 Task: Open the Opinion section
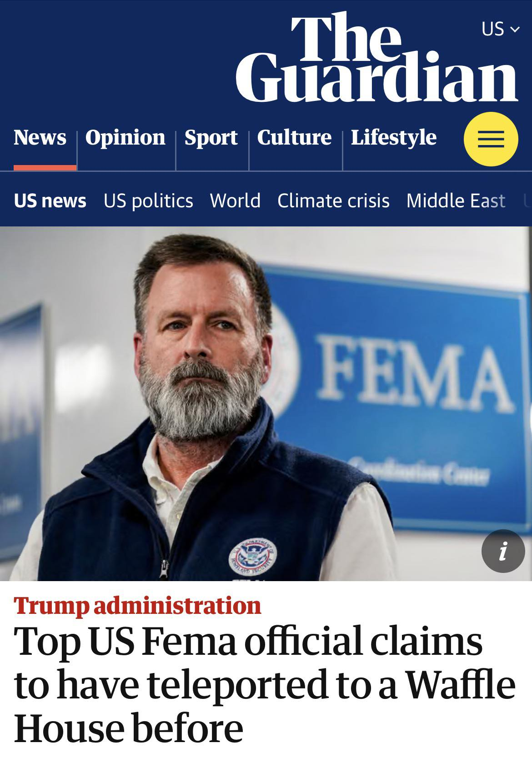tap(125, 137)
